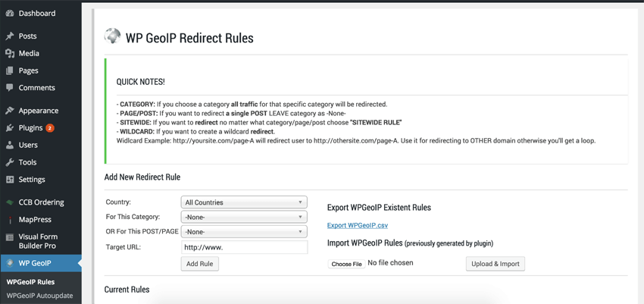Click the No file chosen text
The width and height of the screenshot is (644, 304).
point(390,262)
